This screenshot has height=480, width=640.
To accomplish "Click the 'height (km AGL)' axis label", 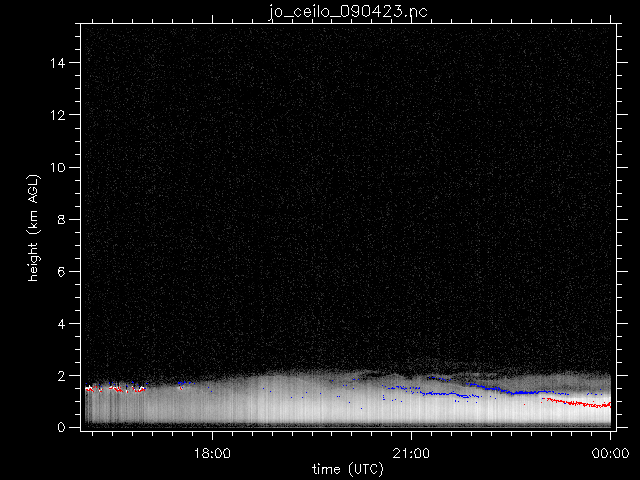I will click(33, 226).
